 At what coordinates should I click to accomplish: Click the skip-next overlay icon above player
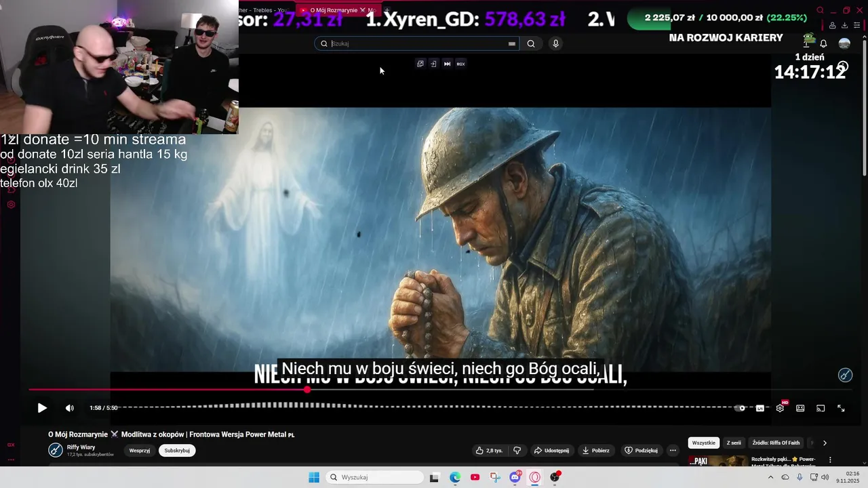coord(447,64)
